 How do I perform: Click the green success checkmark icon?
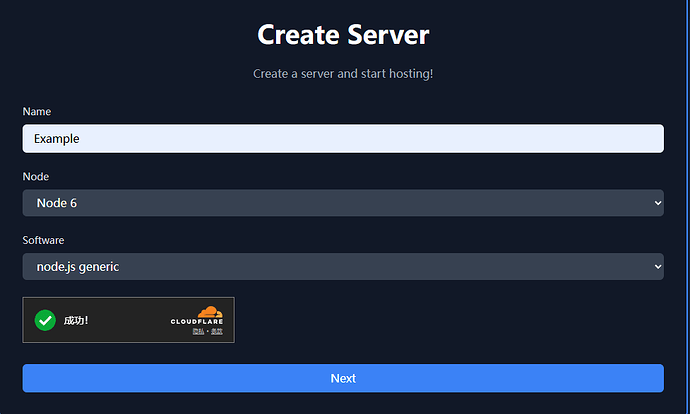[45, 320]
